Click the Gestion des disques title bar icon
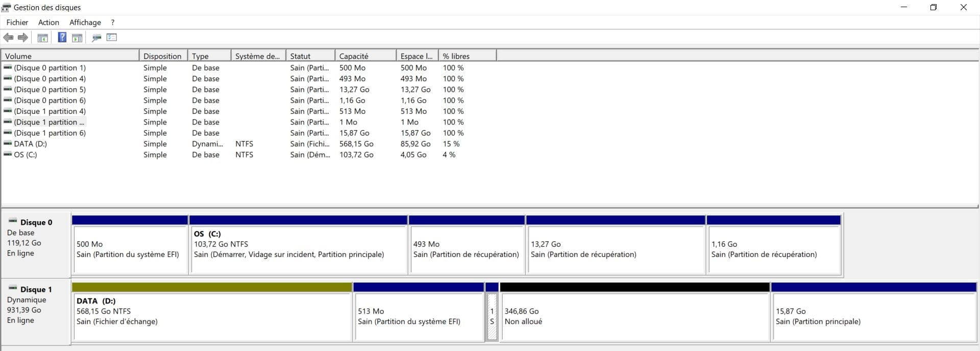Viewport: 980px width, 351px height. (6, 7)
